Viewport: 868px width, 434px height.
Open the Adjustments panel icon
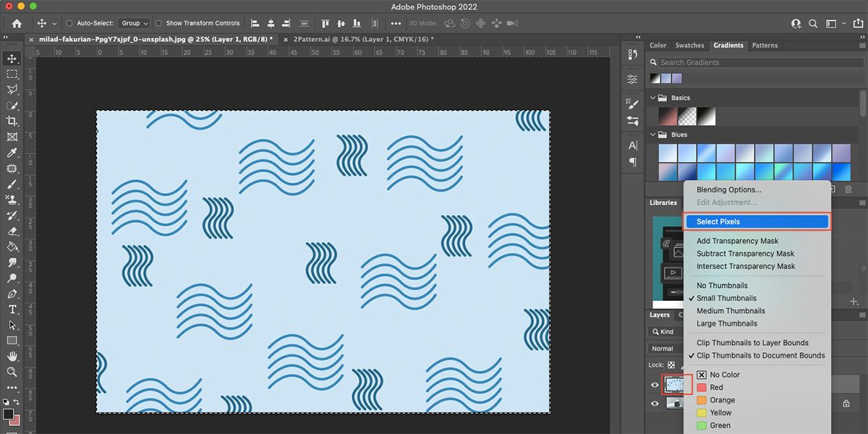(631, 78)
